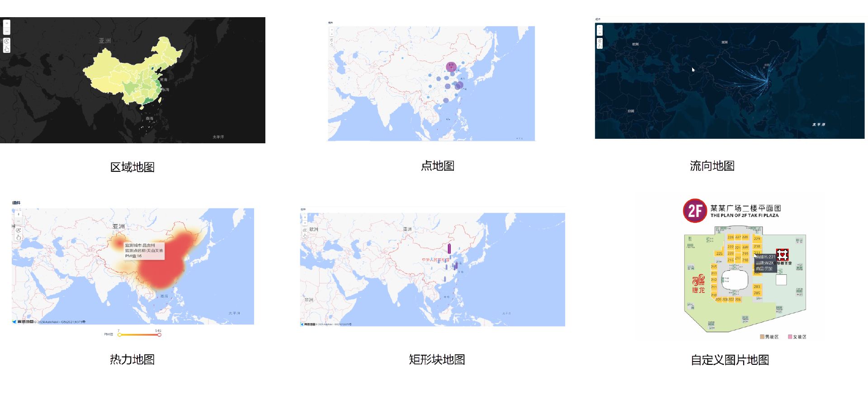
Task: Click the 南海 label on heat map
Action: click(164, 296)
